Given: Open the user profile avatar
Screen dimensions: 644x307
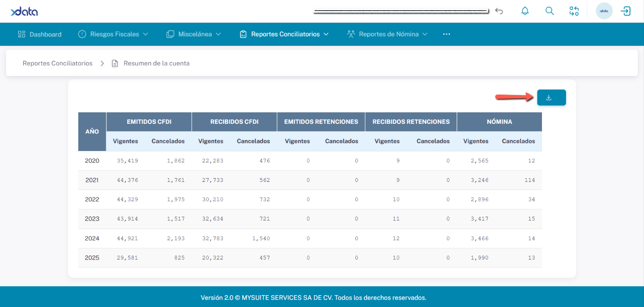Looking at the screenshot, I should tap(604, 11).
